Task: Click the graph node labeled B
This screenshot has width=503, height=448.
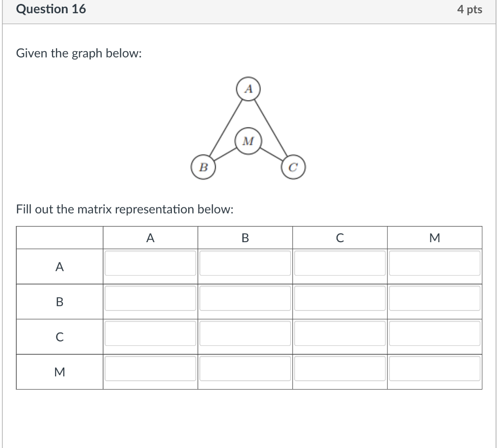Action: (x=203, y=168)
